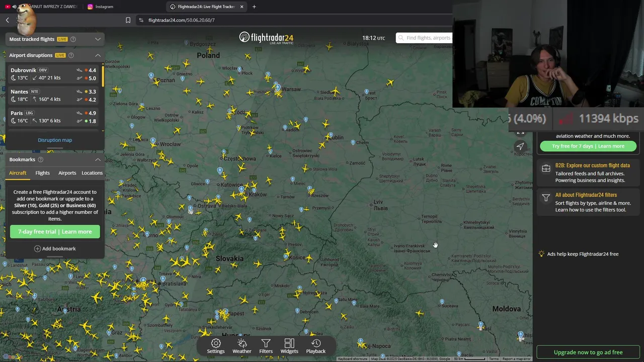Switch to the YouTube browser tab

tap(42, 7)
